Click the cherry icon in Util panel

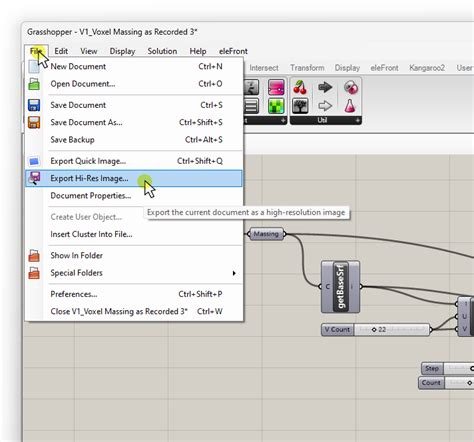click(300, 88)
